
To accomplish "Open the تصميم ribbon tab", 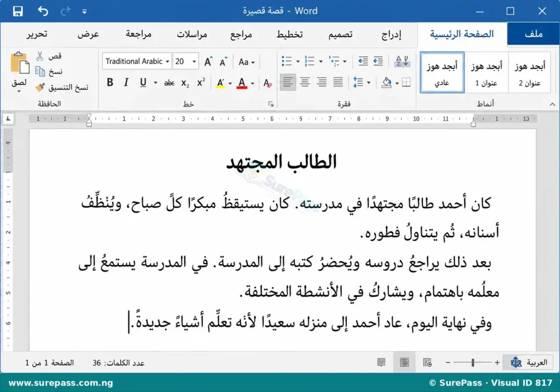I will 340,34.
